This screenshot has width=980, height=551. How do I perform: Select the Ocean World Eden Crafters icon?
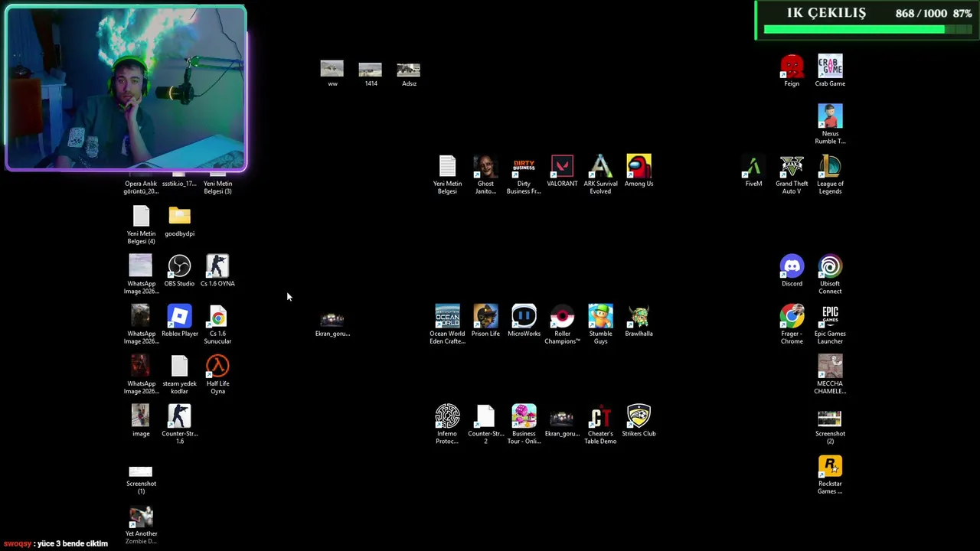[447, 317]
